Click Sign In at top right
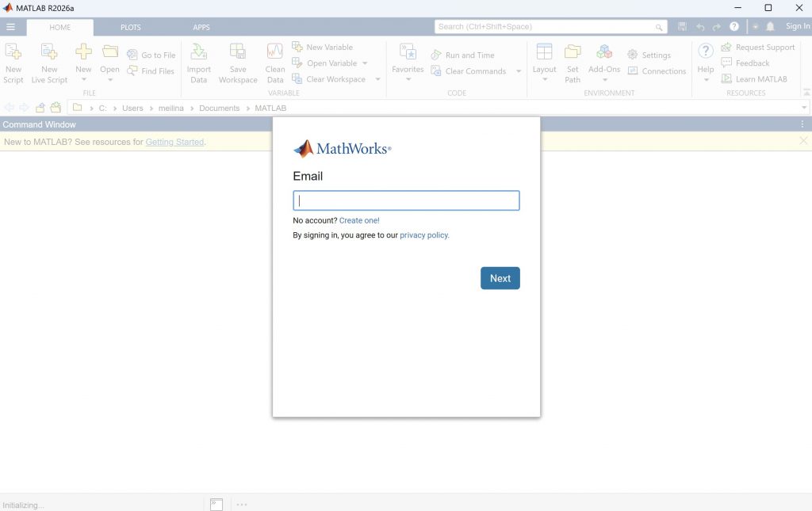The width and height of the screenshot is (812, 511). [x=798, y=26]
